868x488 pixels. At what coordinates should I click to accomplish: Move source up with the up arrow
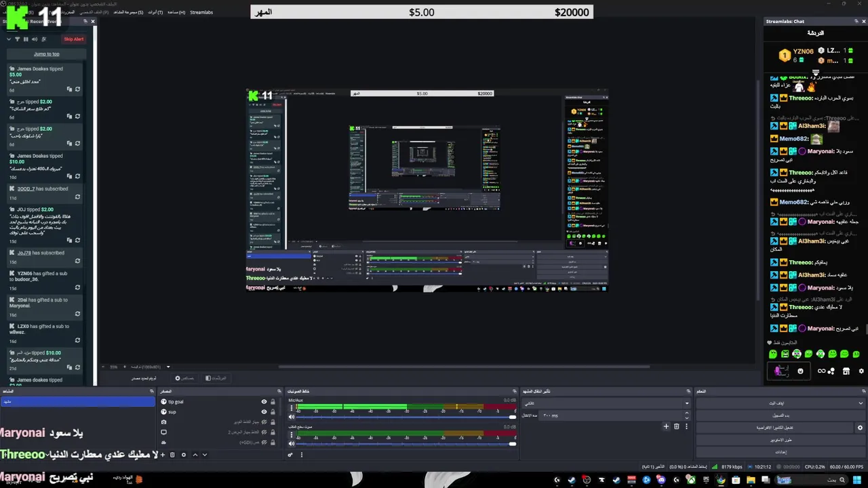[x=195, y=455]
